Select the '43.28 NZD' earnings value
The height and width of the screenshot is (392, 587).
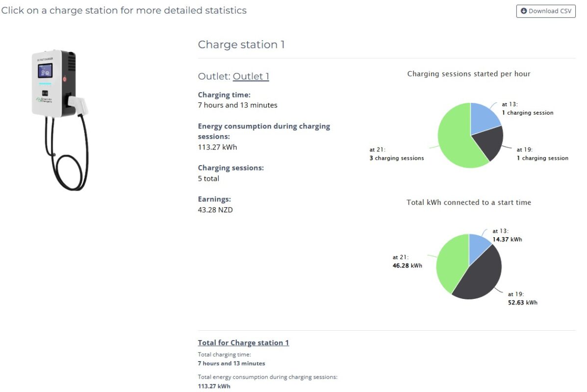215,210
